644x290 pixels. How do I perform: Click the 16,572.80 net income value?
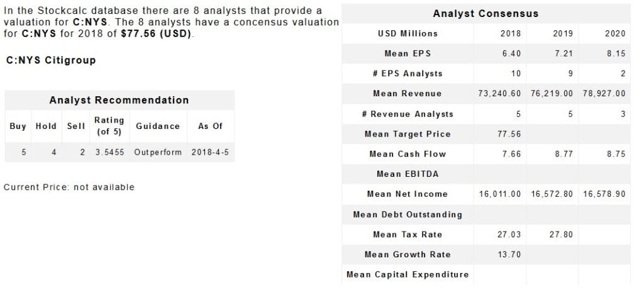(x=552, y=194)
